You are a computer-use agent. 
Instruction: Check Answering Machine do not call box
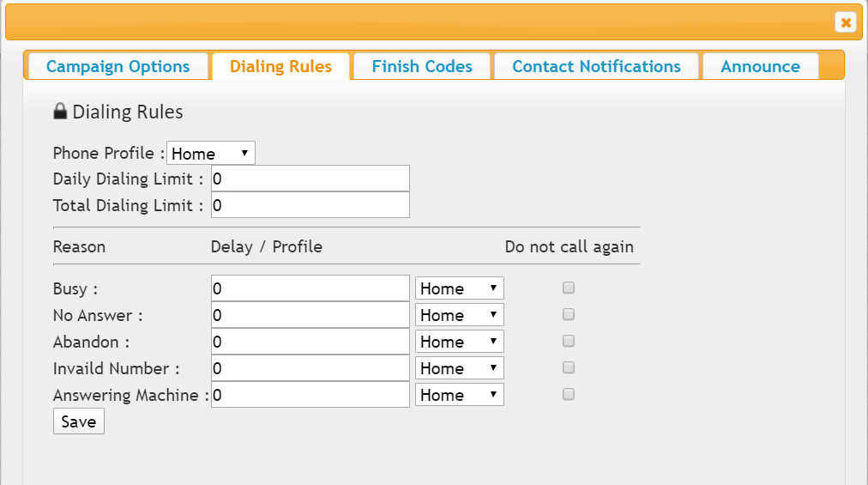click(568, 394)
